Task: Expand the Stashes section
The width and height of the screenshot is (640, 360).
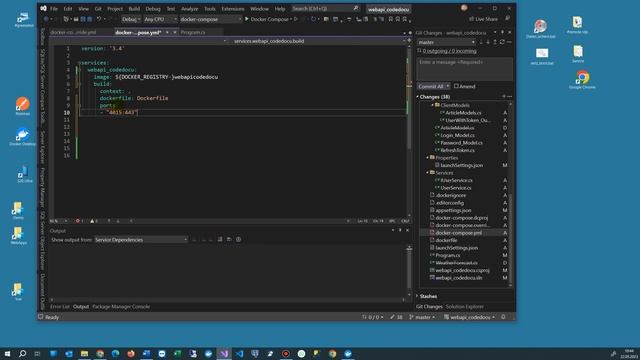Action: pyautogui.click(x=418, y=296)
